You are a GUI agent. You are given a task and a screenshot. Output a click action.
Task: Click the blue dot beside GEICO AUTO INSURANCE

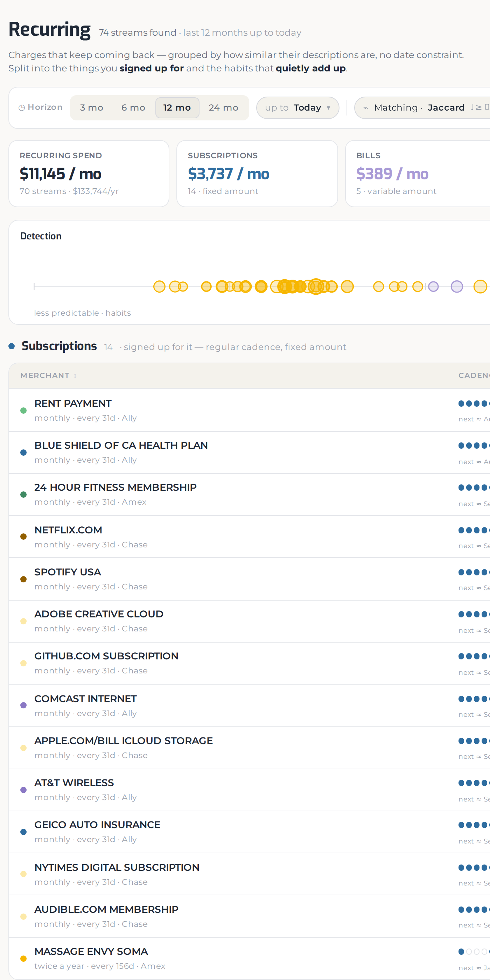click(x=23, y=832)
